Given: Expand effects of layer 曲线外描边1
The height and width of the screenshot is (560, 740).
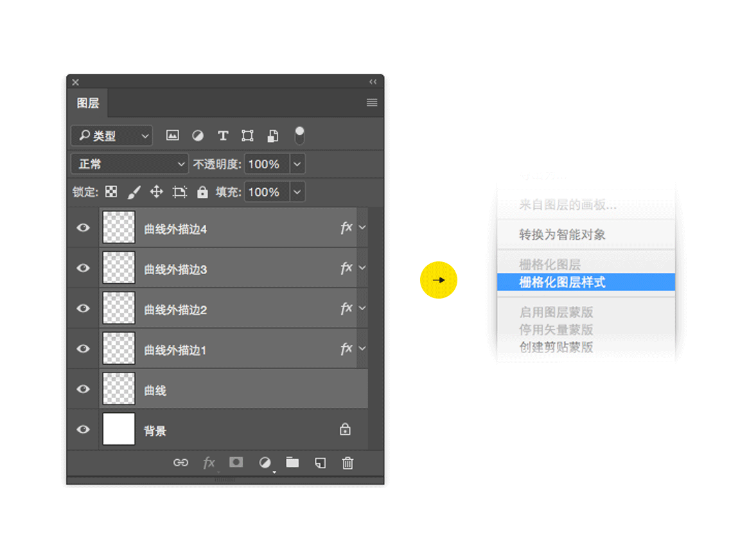Looking at the screenshot, I should (x=362, y=348).
